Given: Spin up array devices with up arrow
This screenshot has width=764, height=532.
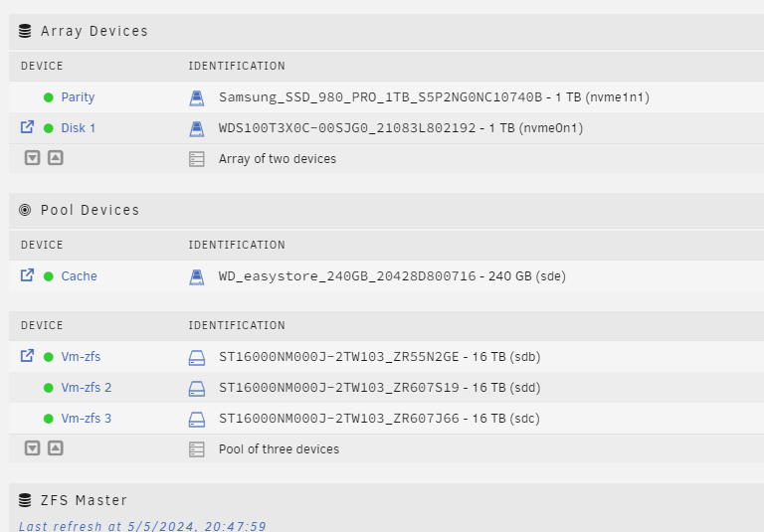Looking at the screenshot, I should point(56,158).
